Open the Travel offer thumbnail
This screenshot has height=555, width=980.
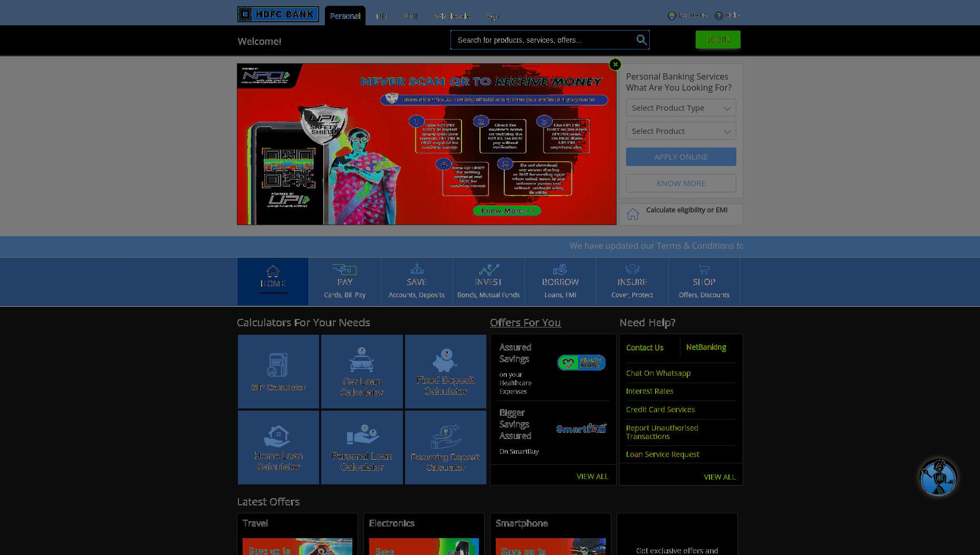pos(297,547)
